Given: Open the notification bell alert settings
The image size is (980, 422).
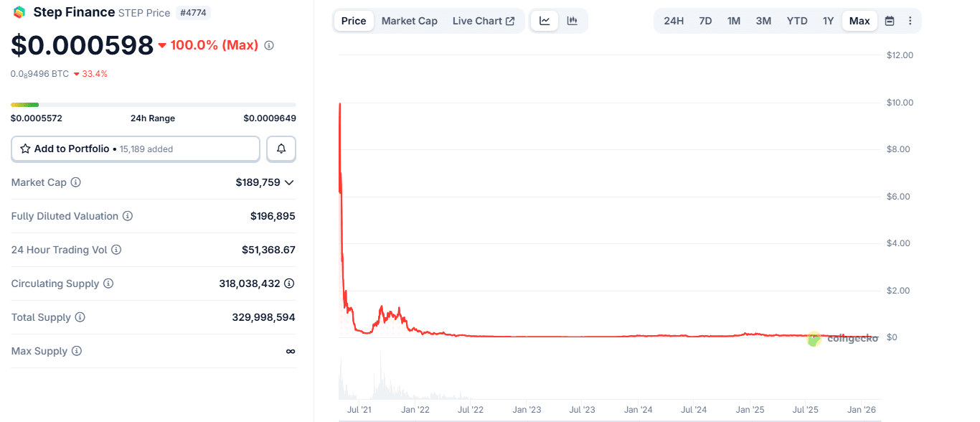Looking at the screenshot, I should click(x=281, y=149).
